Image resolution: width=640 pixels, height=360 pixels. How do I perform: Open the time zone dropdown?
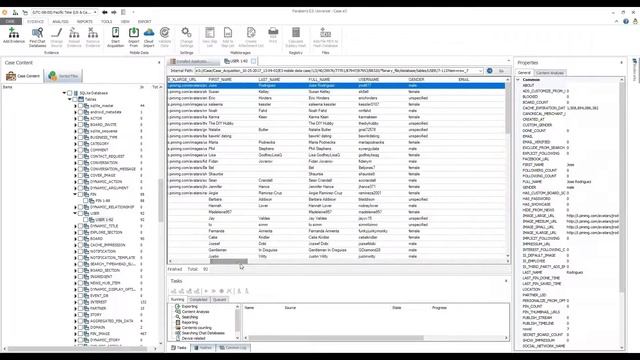click(95, 12)
